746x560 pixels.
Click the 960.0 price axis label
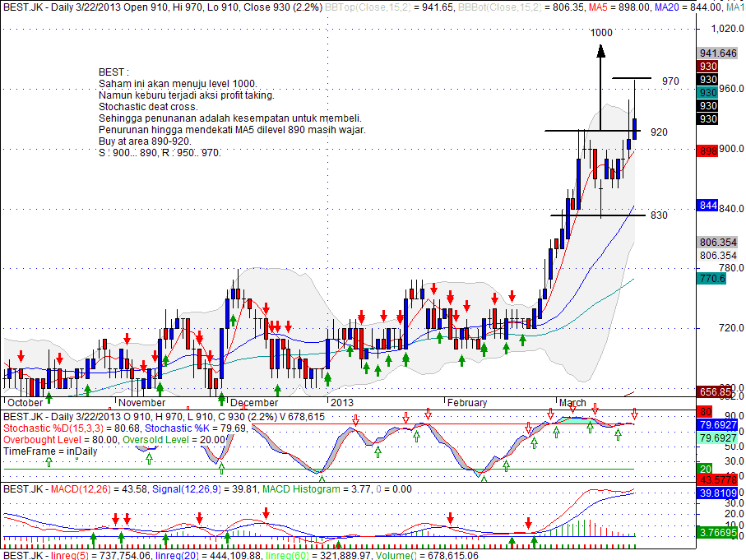click(731, 89)
